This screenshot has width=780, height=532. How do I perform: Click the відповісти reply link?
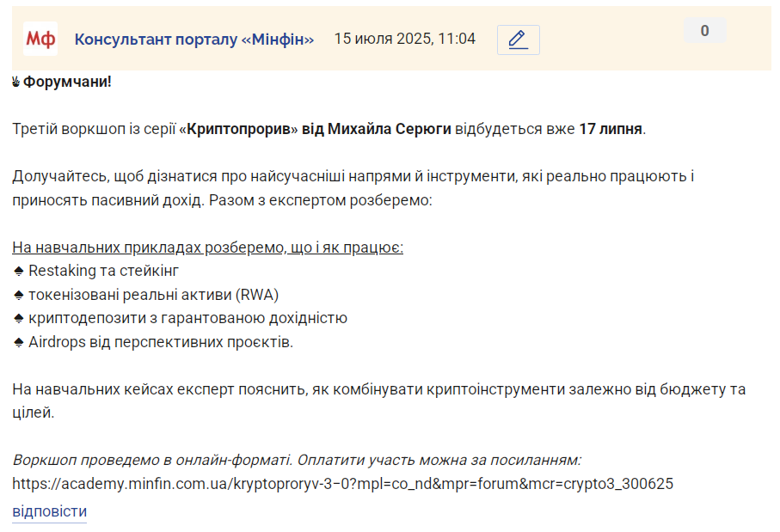point(49,511)
